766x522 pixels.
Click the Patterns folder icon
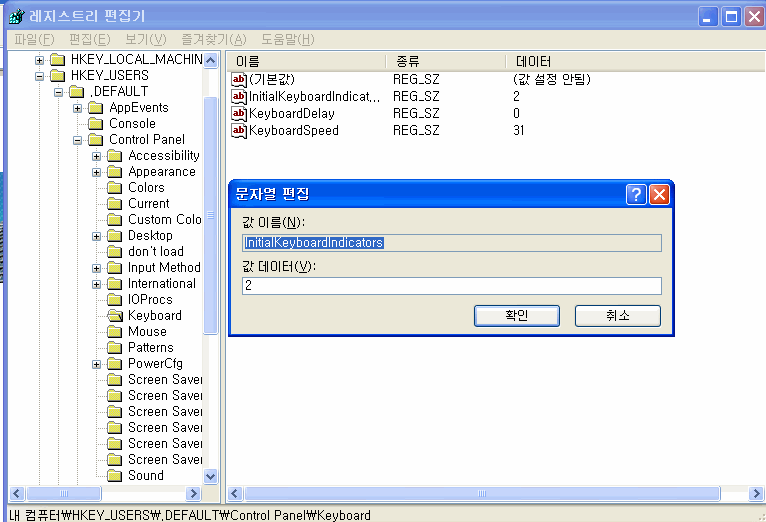coord(115,348)
